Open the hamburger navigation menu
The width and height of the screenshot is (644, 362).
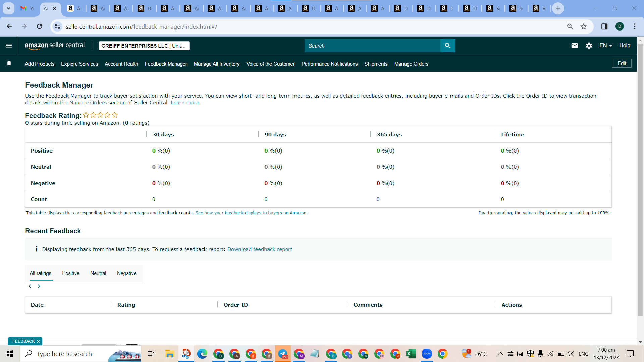pyautogui.click(x=9, y=46)
